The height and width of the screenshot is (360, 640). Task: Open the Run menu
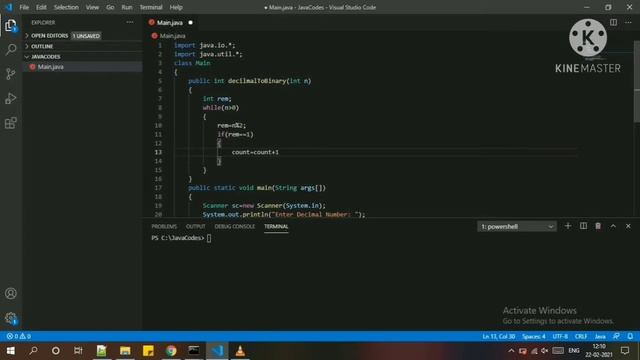pos(127,7)
